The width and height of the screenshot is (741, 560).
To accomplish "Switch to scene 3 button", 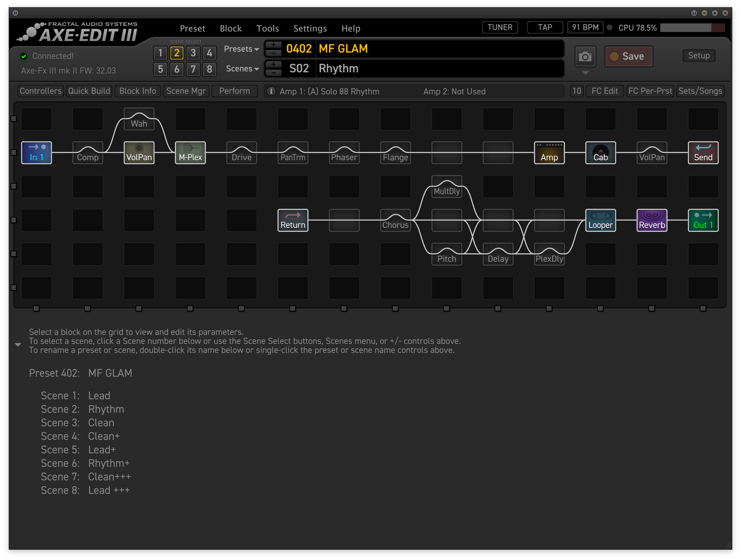I will pos(193,53).
